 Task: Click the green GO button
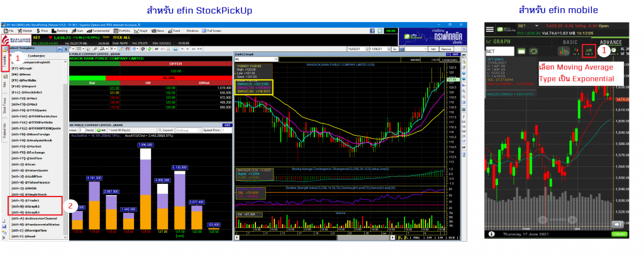tap(101, 130)
